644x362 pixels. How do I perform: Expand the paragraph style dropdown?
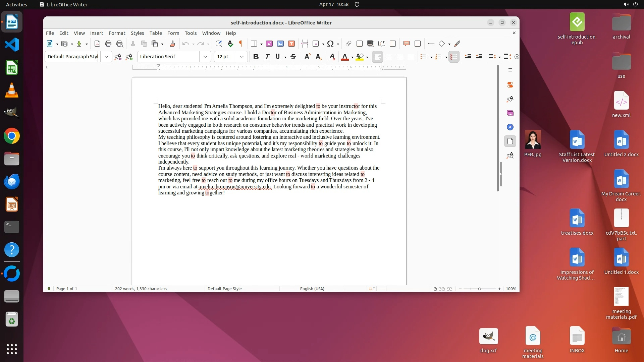coord(106,57)
